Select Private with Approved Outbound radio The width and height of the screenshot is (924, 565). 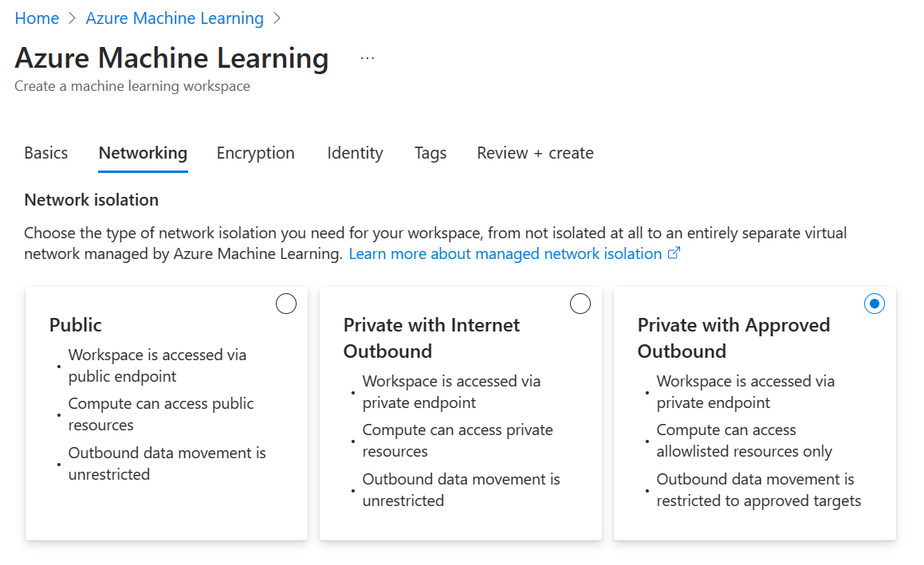875,304
